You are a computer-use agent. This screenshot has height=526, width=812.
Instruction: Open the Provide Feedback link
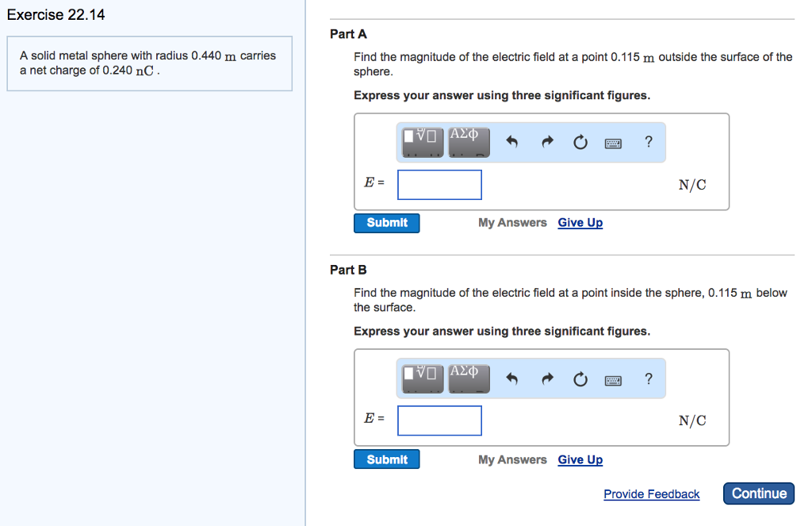coord(651,494)
